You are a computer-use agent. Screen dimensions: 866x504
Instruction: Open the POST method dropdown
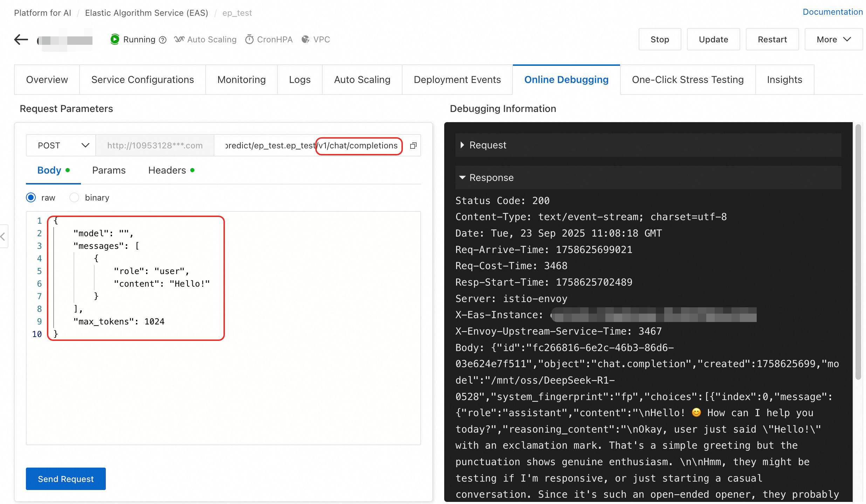(61, 146)
